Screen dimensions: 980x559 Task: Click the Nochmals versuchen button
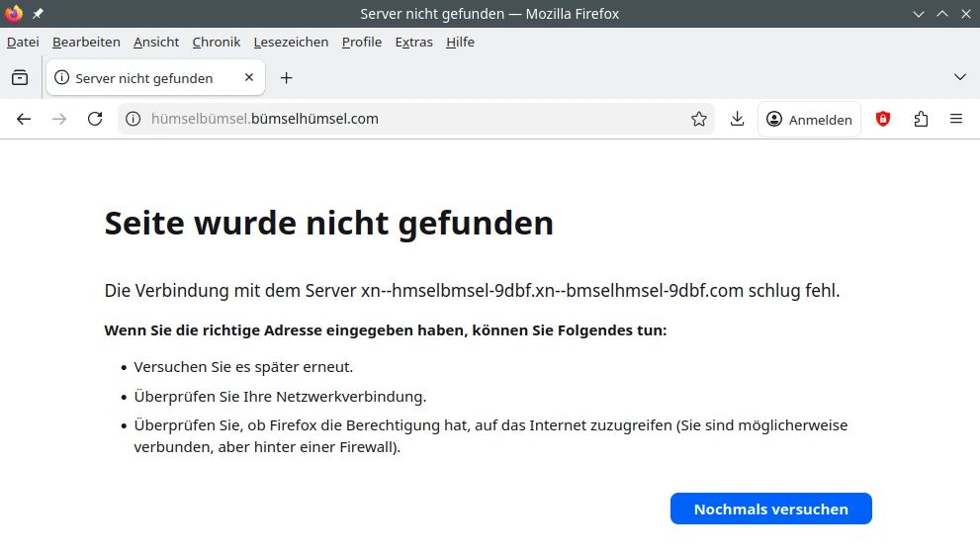pos(770,509)
